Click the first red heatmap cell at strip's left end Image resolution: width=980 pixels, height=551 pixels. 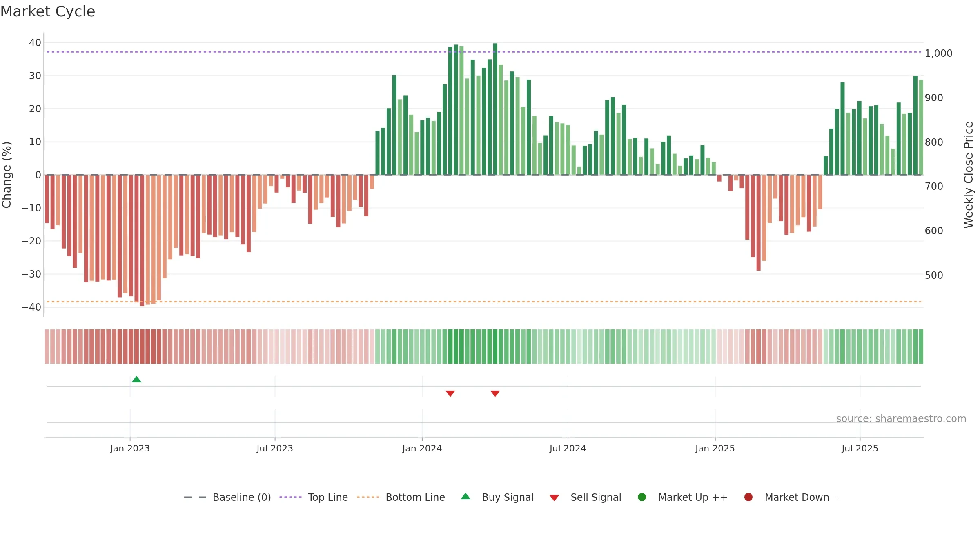[47, 347]
